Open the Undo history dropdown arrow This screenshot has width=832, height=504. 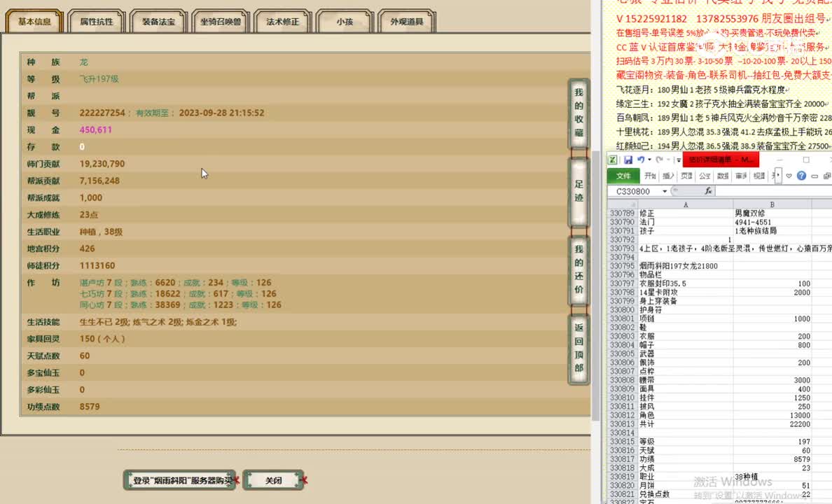point(650,160)
